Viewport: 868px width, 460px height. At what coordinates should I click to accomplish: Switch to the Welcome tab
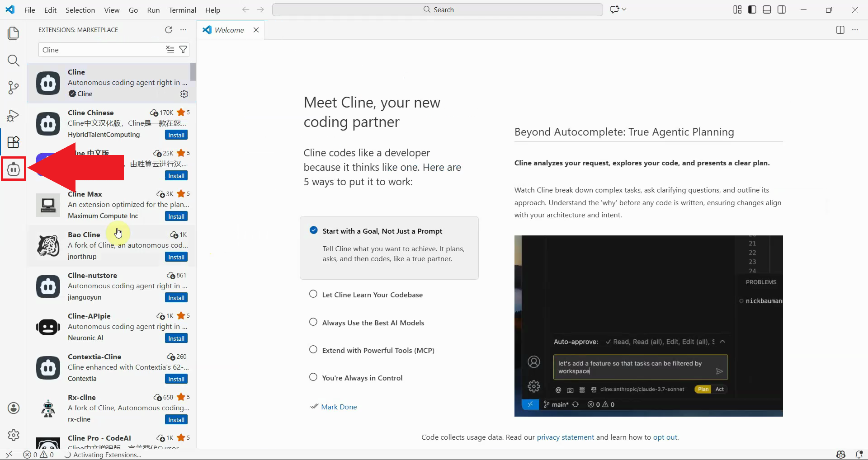pyautogui.click(x=229, y=30)
